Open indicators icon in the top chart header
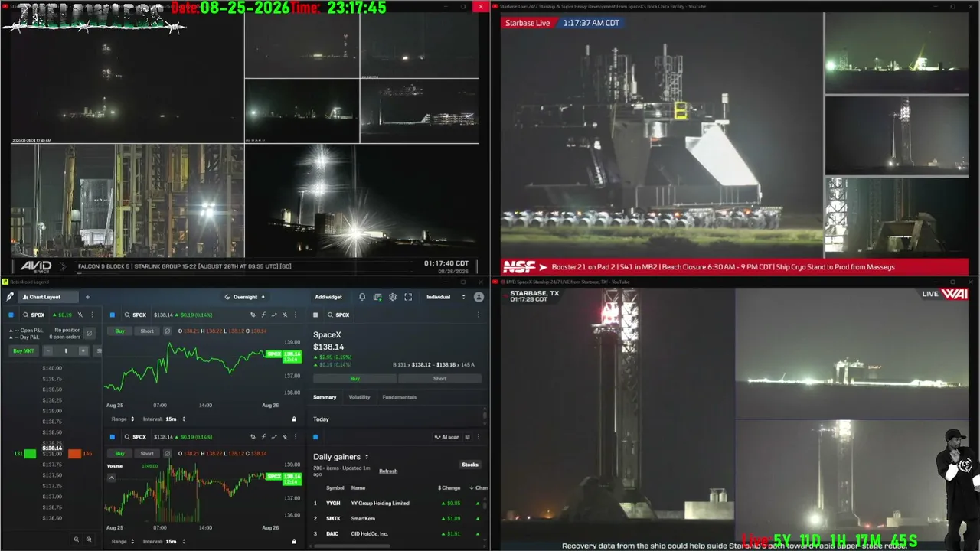 (263, 315)
